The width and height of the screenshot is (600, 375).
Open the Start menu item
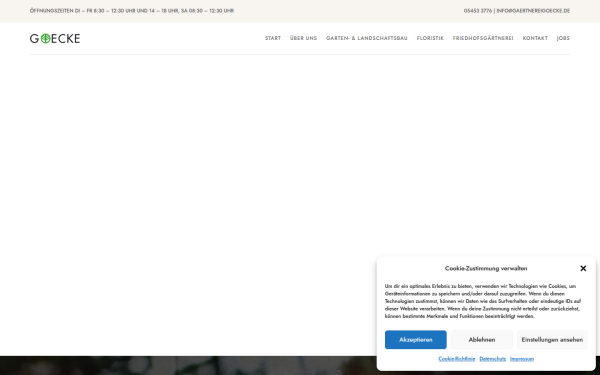(273, 38)
